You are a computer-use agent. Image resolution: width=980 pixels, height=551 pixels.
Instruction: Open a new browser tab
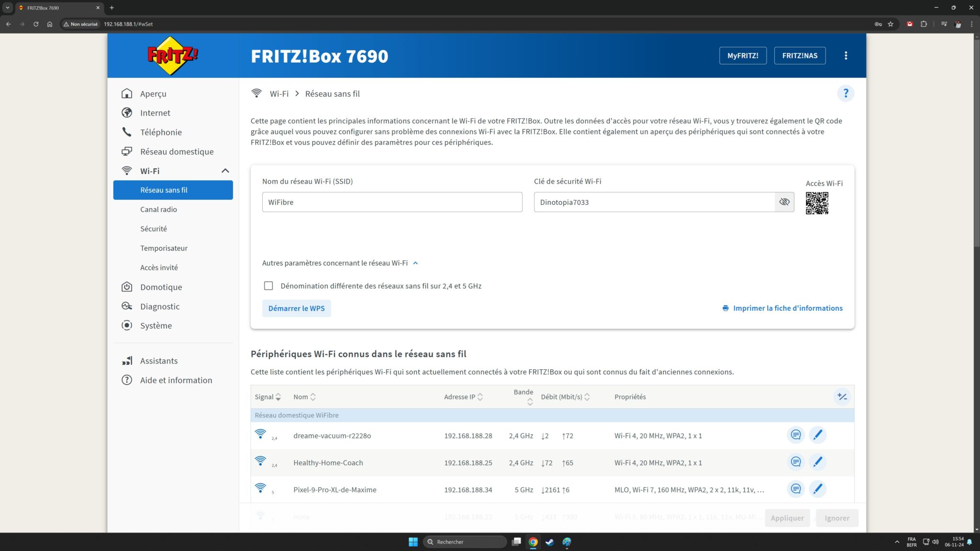[111, 8]
